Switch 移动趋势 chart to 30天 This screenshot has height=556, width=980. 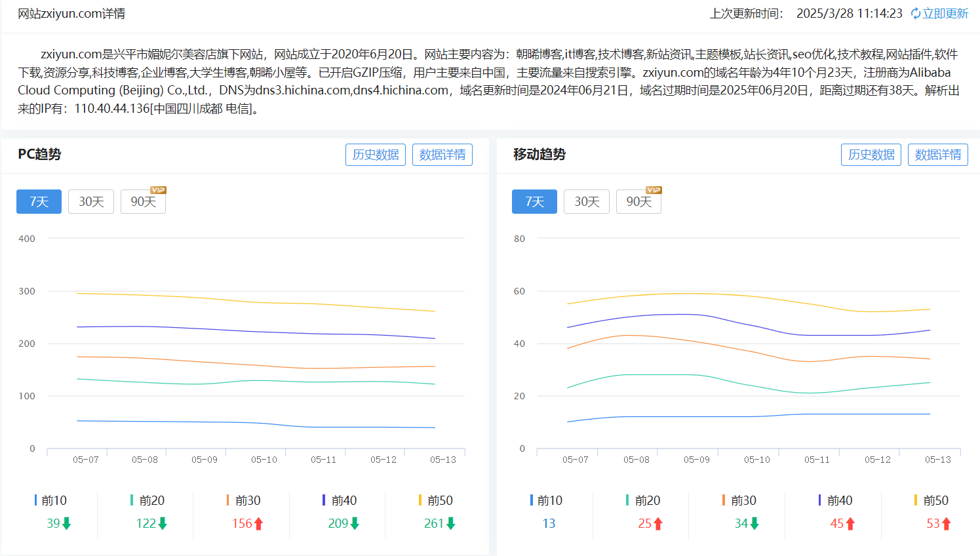pos(587,202)
